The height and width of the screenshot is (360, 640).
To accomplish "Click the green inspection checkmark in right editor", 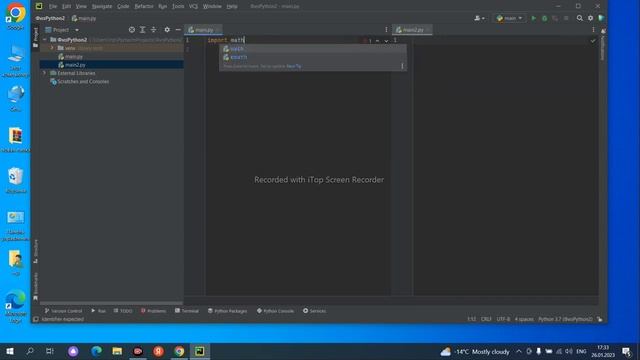I will (x=593, y=41).
